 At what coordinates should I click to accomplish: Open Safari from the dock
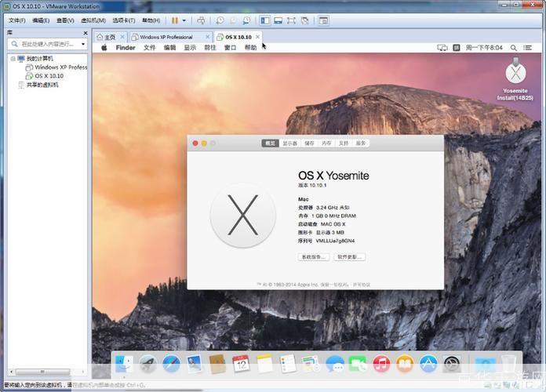click(x=171, y=364)
